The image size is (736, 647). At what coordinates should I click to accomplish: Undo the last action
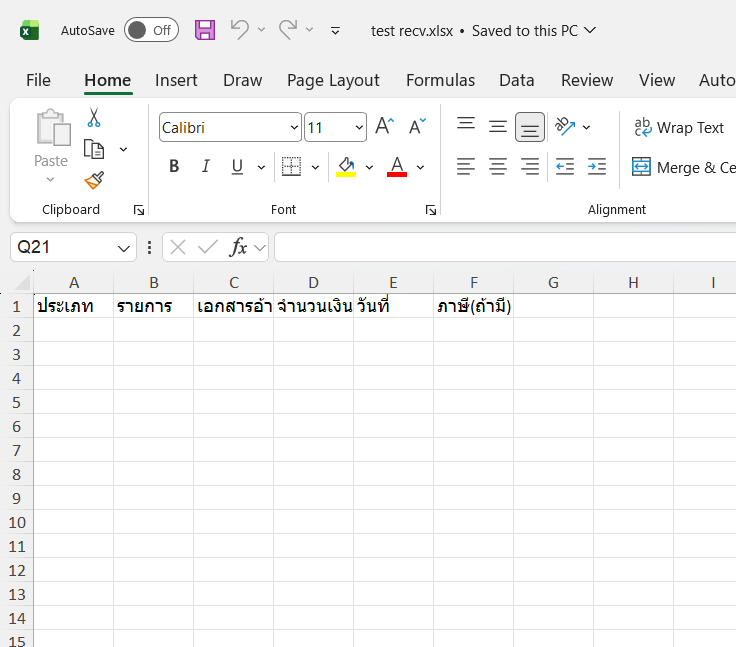239,30
